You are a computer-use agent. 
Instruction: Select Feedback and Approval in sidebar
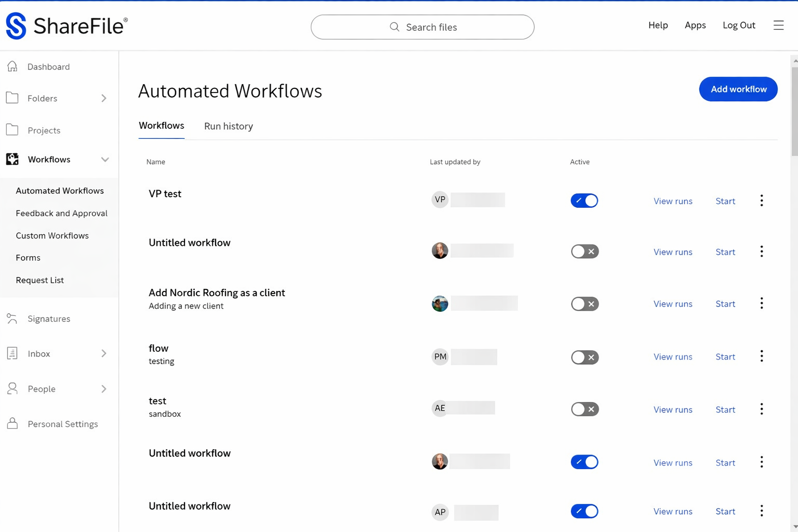click(61, 213)
